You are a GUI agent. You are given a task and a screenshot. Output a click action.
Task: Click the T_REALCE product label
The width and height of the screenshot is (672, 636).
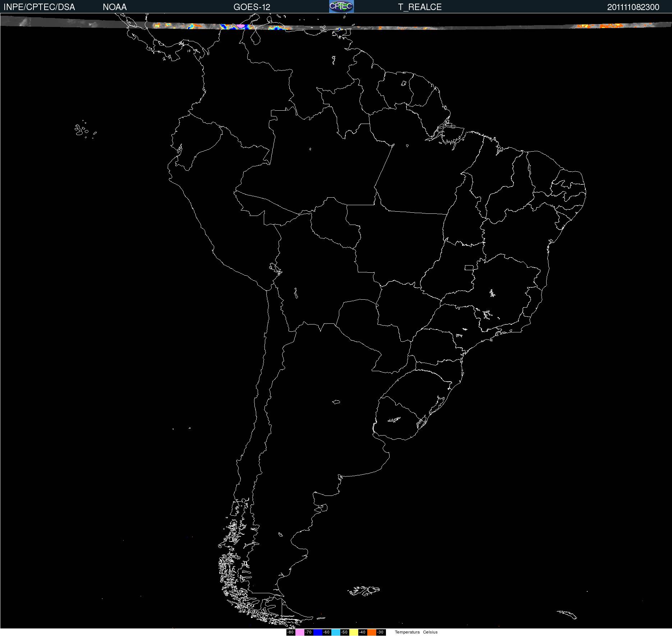[420, 7]
